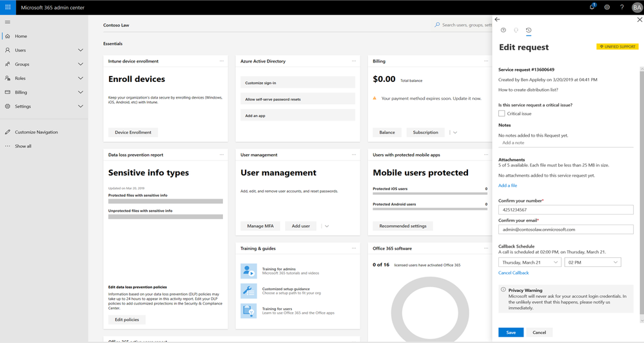Open Users with protected mobile apps options
This screenshot has width=644, height=343.
[x=486, y=155]
